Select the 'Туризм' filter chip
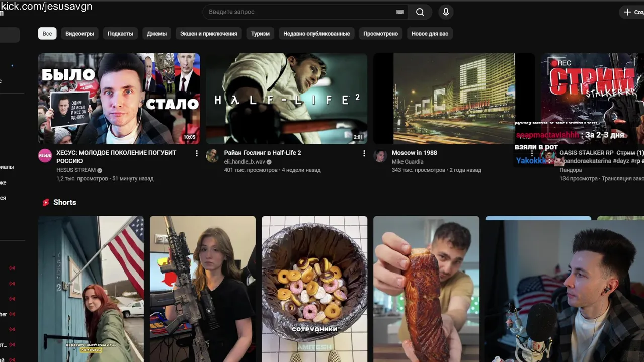This screenshot has height=362, width=644. tap(260, 34)
